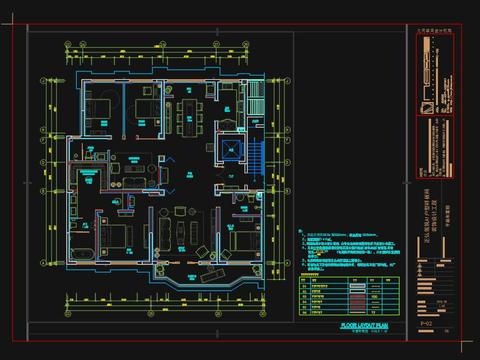Select the leftmost grid axis bubble above the plan
480x360 pixels.
click(x=68, y=44)
